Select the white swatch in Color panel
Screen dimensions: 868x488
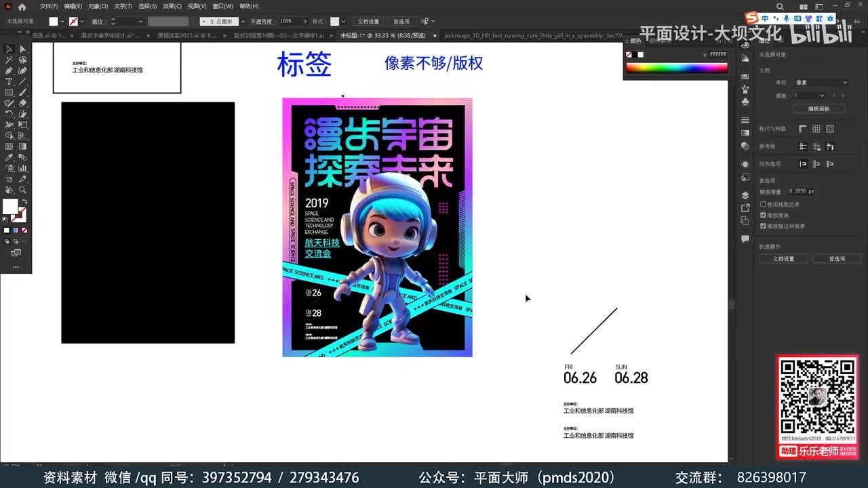pyautogui.click(x=641, y=55)
